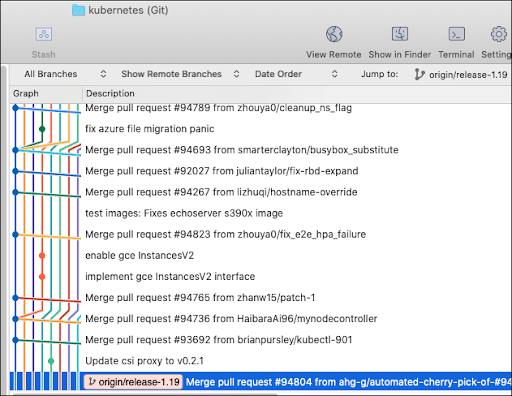Select commit 'enable gce InstancesV2'
Viewport: 512px width, 396px height.
(139, 255)
